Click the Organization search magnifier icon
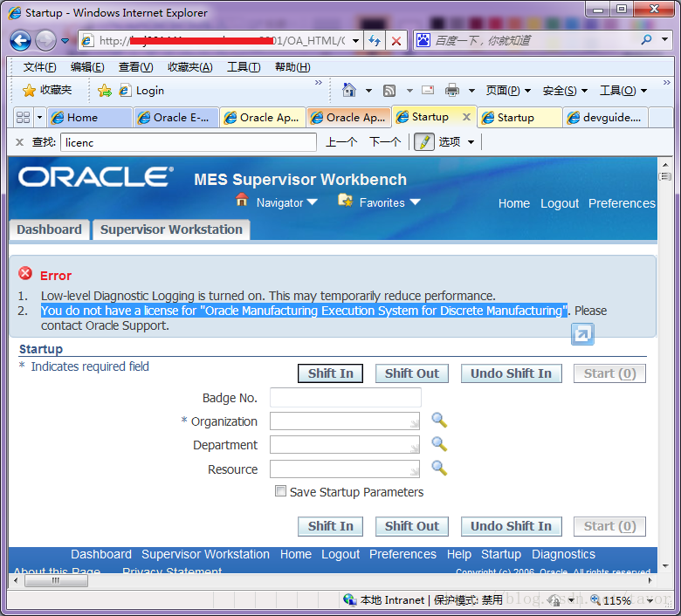 (439, 421)
